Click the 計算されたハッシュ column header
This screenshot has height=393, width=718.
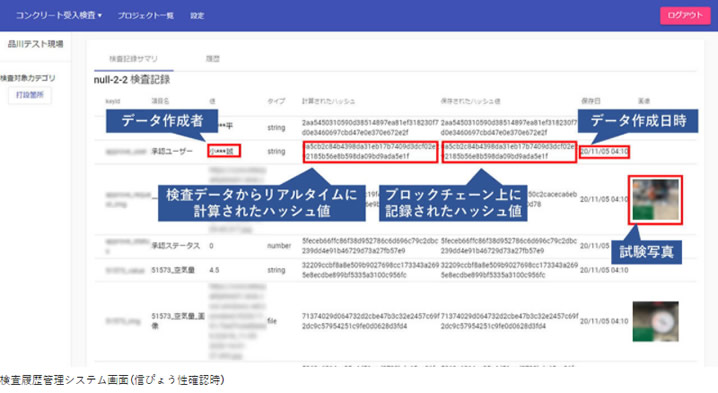point(328,101)
